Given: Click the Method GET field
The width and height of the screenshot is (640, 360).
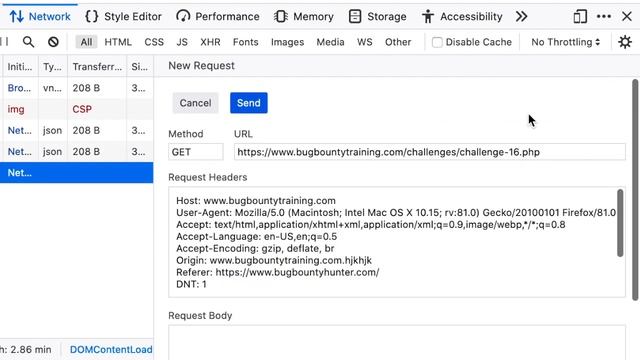Looking at the screenshot, I should click(x=196, y=152).
